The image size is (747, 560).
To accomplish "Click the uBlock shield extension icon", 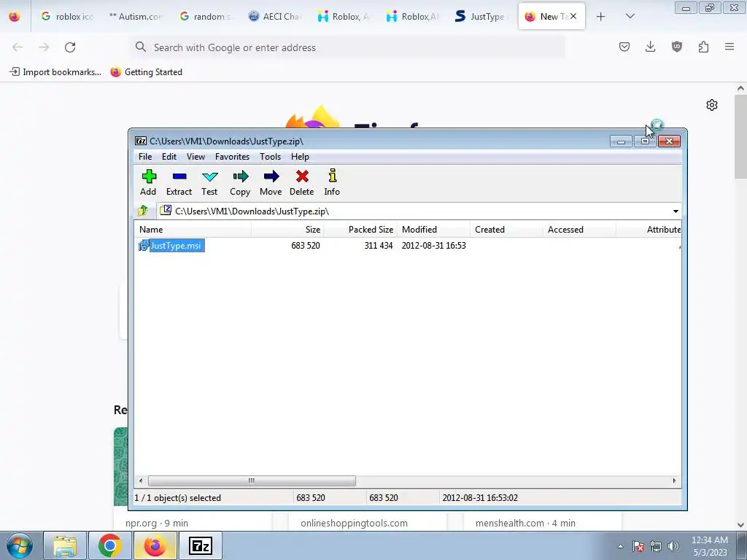I will 676,47.
